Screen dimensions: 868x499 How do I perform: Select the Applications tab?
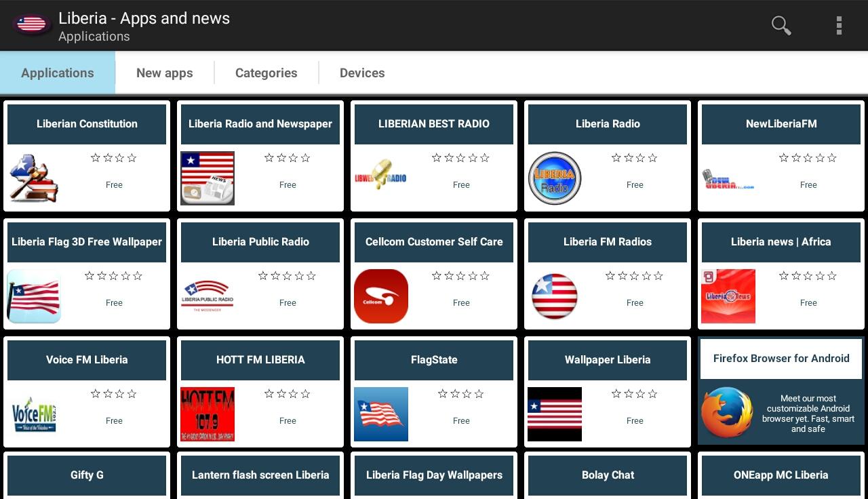click(58, 73)
